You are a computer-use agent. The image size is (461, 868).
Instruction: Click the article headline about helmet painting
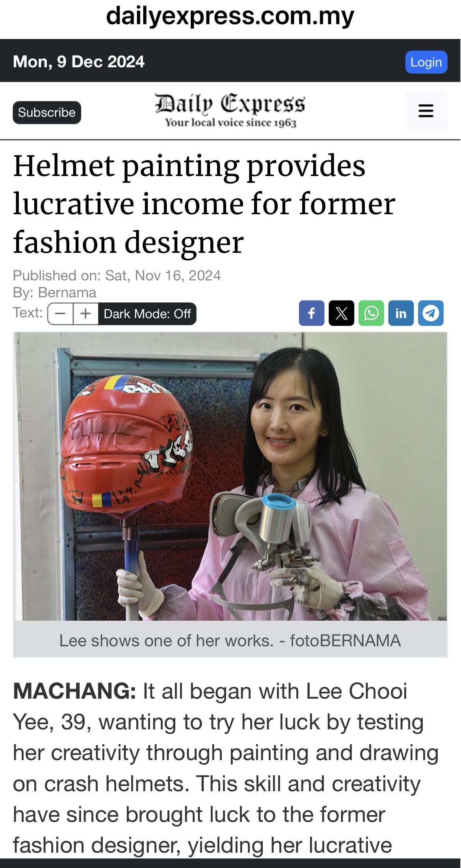204,204
